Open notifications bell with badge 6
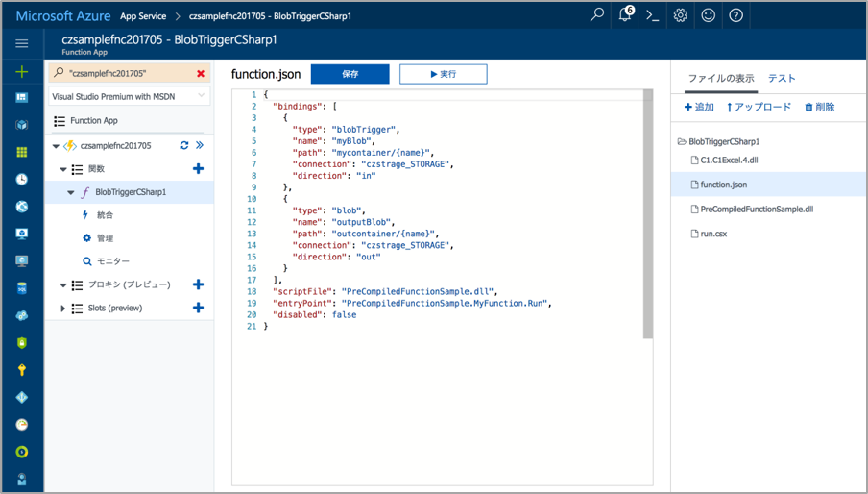The height and width of the screenshot is (494, 868). point(625,15)
